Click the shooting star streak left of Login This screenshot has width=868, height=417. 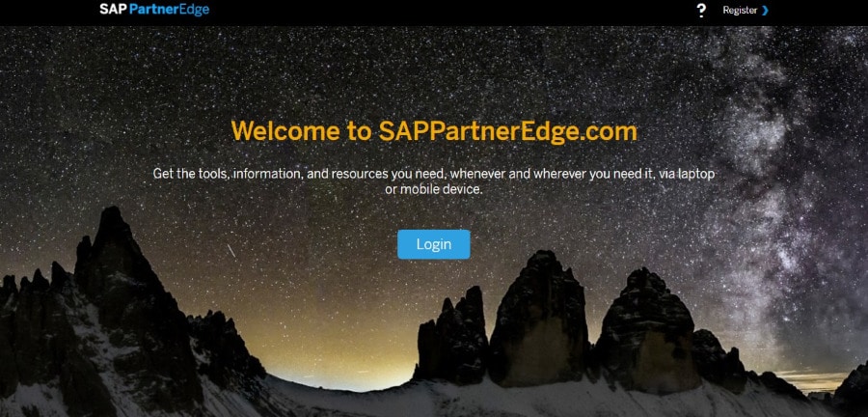click(231, 251)
